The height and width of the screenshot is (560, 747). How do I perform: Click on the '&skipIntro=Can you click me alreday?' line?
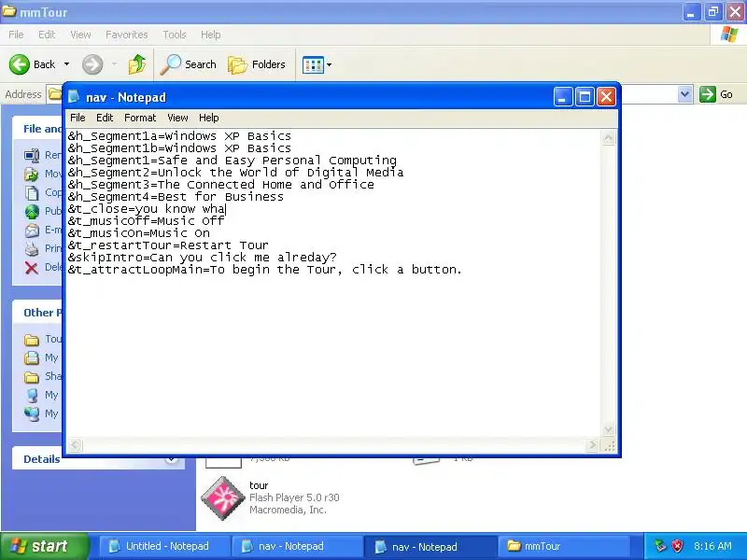[202, 258]
